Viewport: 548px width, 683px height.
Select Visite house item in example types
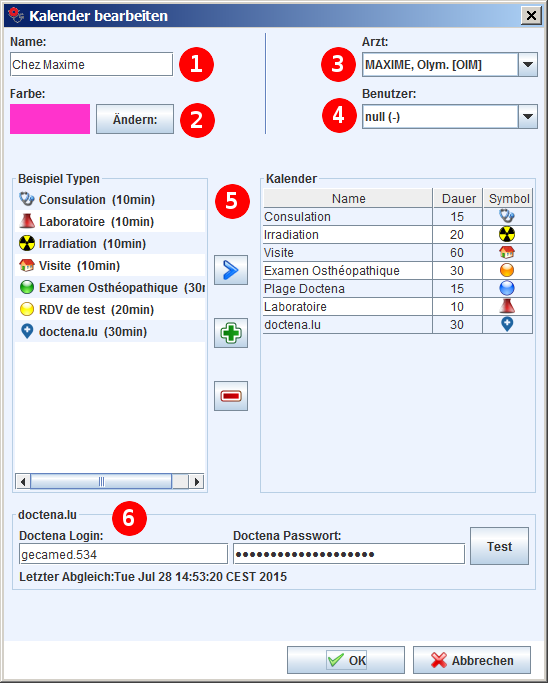click(x=110, y=266)
